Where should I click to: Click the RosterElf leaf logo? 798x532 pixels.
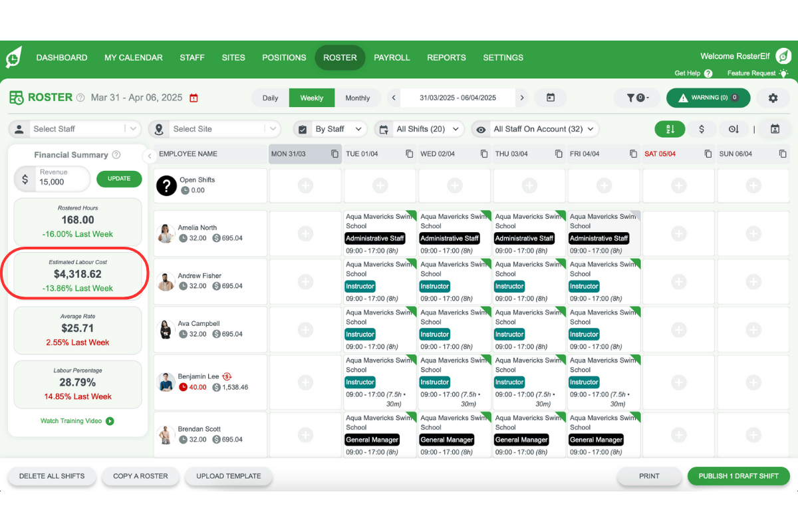point(14,57)
